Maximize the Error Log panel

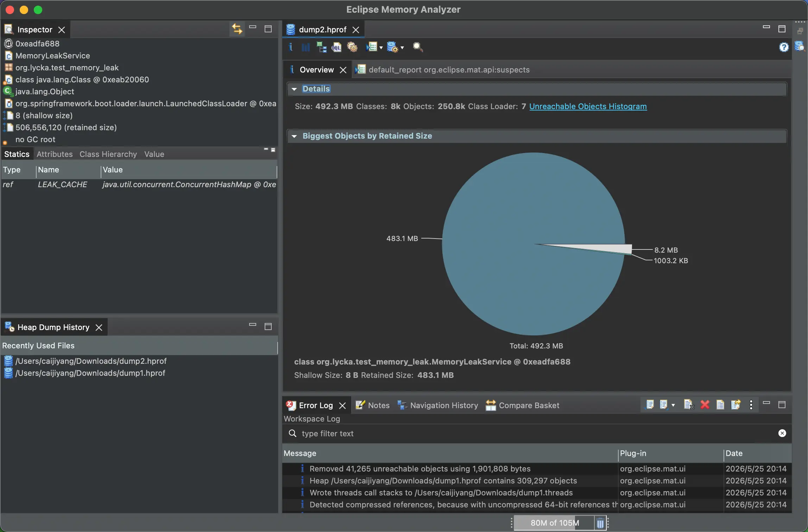point(782,405)
